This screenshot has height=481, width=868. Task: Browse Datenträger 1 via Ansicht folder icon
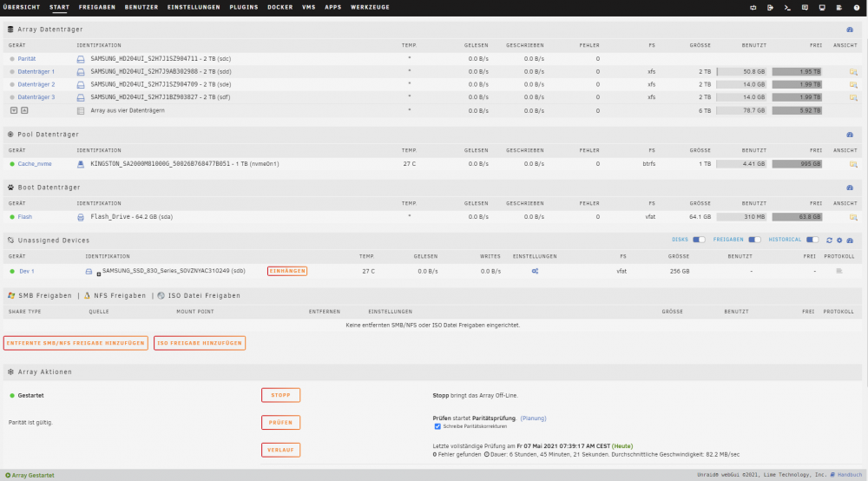853,72
